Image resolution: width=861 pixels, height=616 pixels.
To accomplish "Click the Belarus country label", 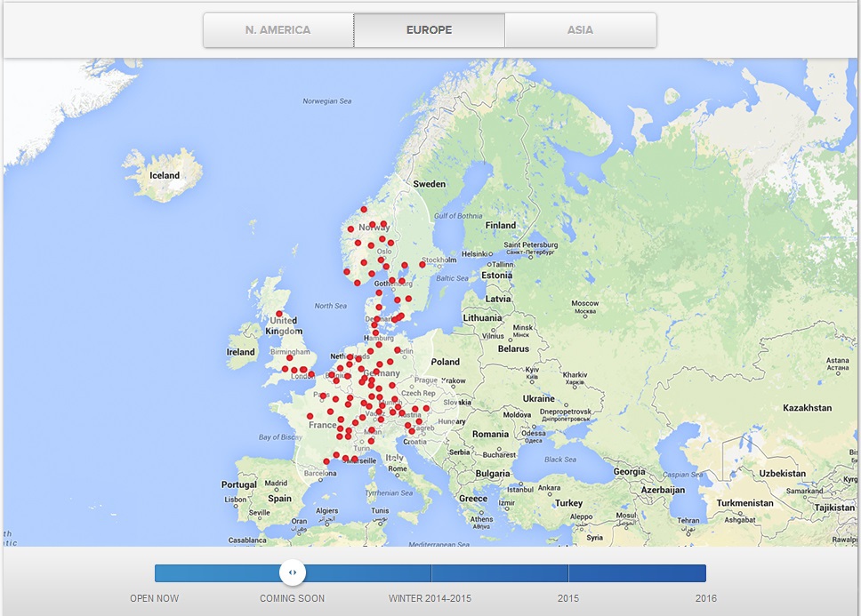I will [x=513, y=348].
